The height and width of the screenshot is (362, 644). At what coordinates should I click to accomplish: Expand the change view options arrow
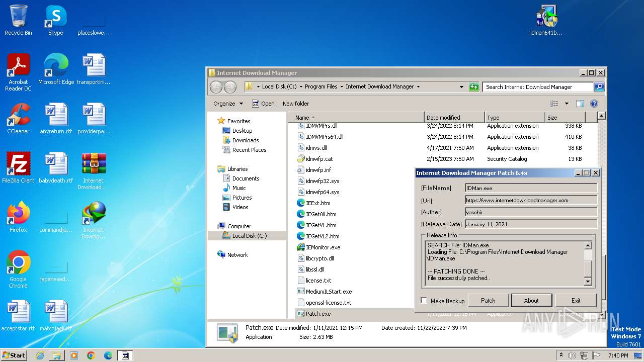[x=567, y=104]
